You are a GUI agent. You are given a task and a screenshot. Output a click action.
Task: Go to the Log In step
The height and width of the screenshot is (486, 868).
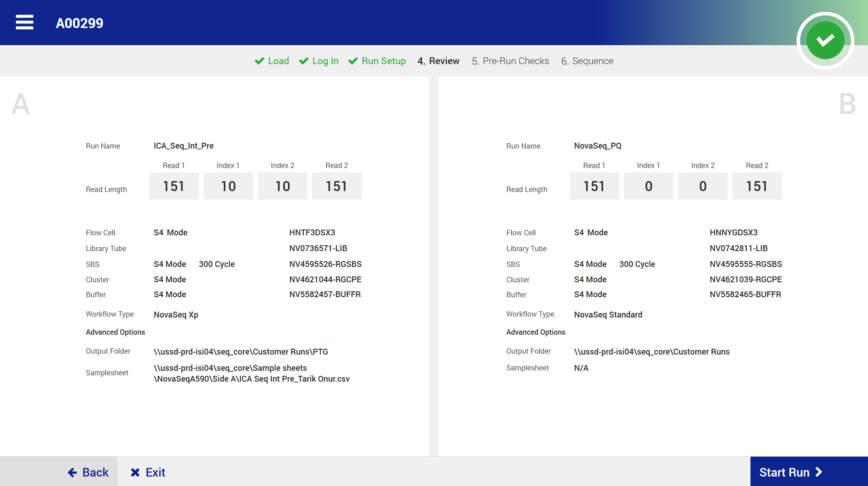(x=319, y=61)
